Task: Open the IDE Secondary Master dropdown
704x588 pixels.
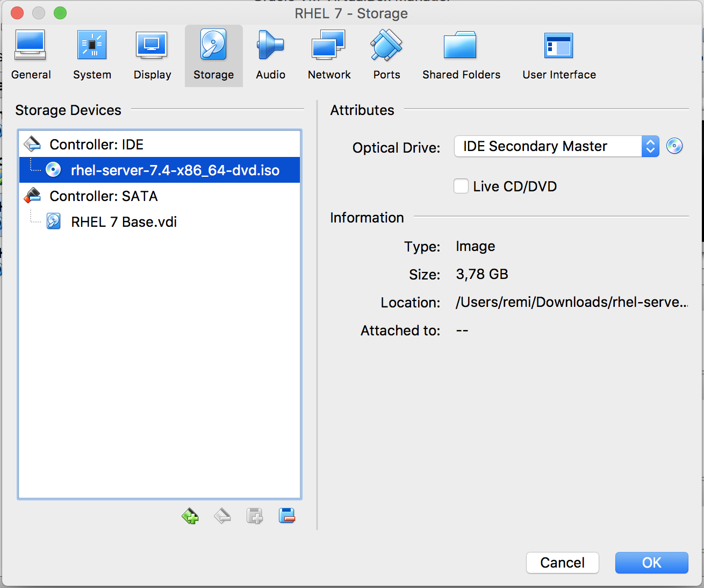Action: coord(557,146)
